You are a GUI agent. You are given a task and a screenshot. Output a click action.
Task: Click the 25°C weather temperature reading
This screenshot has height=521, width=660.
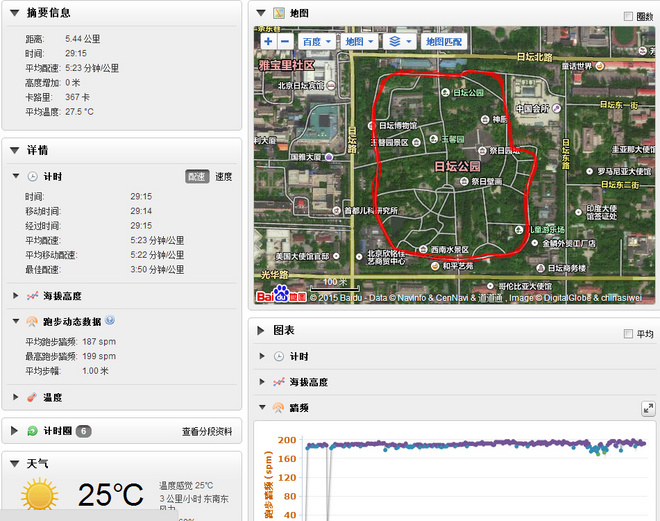pos(111,494)
